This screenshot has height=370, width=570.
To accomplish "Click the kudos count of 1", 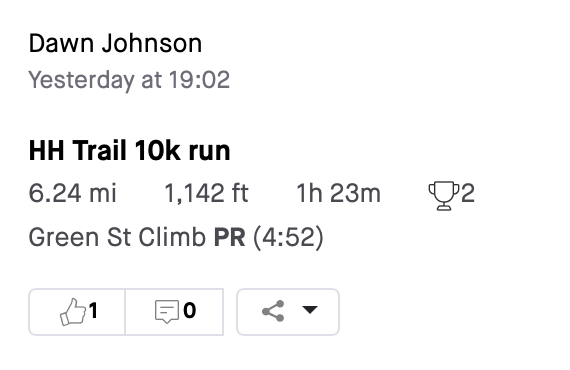I will pos(93,311).
